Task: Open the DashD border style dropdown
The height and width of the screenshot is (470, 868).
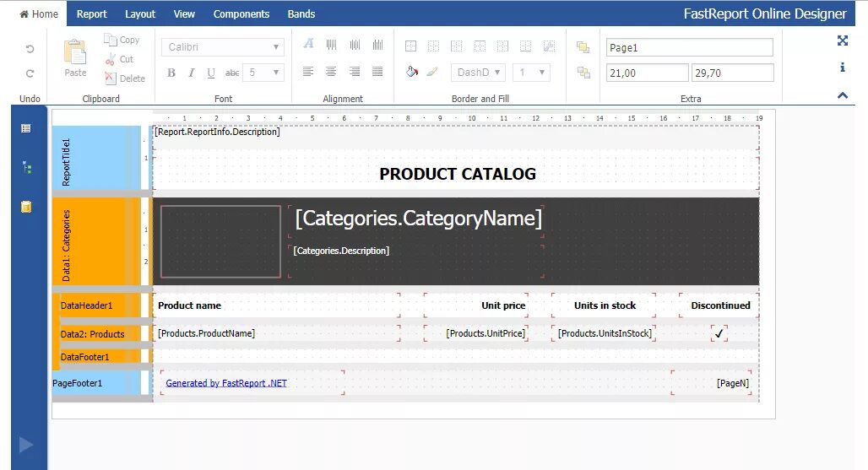Action: pyautogui.click(x=478, y=73)
